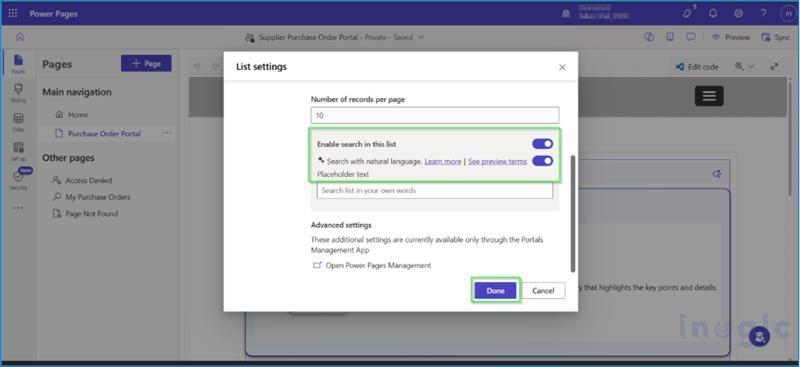Open Power Pages Management link
The height and width of the screenshot is (367, 800).
[x=371, y=265]
